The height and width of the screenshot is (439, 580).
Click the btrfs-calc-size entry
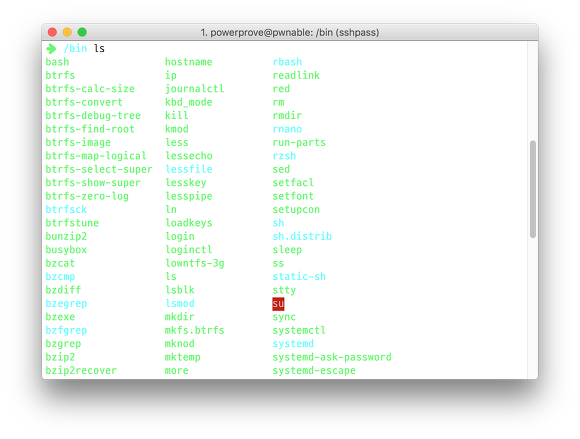pos(90,89)
